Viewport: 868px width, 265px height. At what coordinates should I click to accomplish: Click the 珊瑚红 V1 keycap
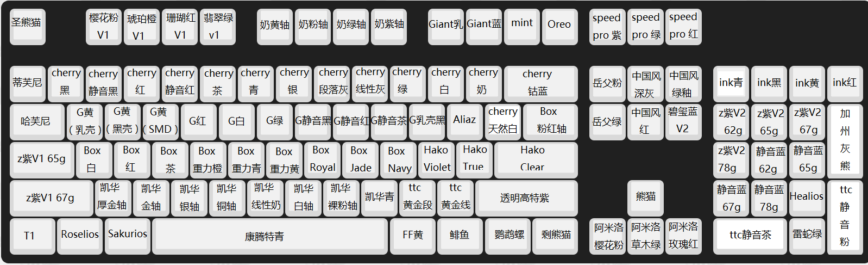point(179,26)
